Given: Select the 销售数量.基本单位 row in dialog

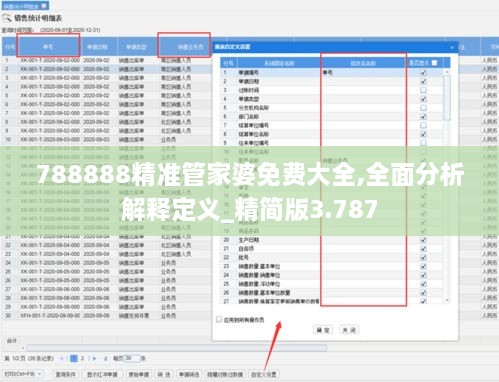Looking at the screenshot, I should coord(332,266).
